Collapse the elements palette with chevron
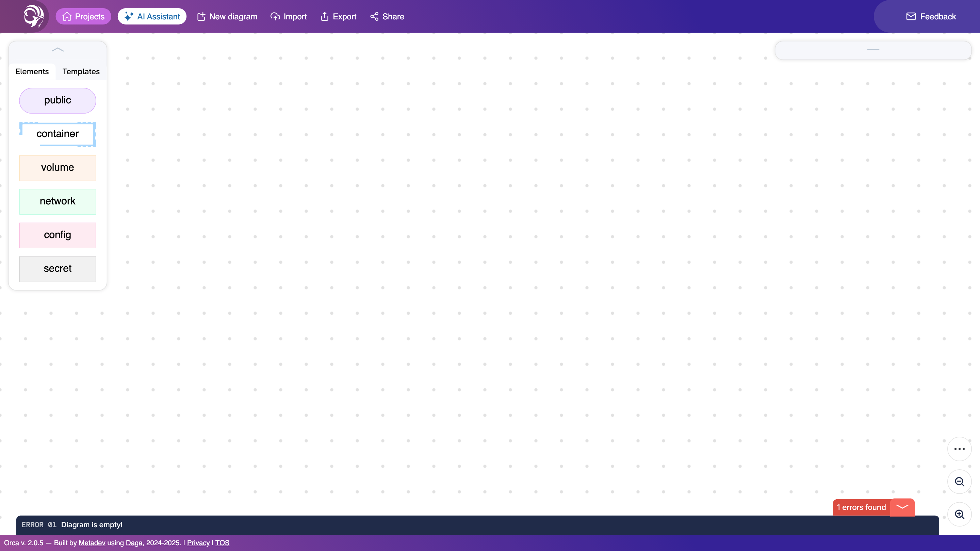980x551 pixels. [58, 49]
